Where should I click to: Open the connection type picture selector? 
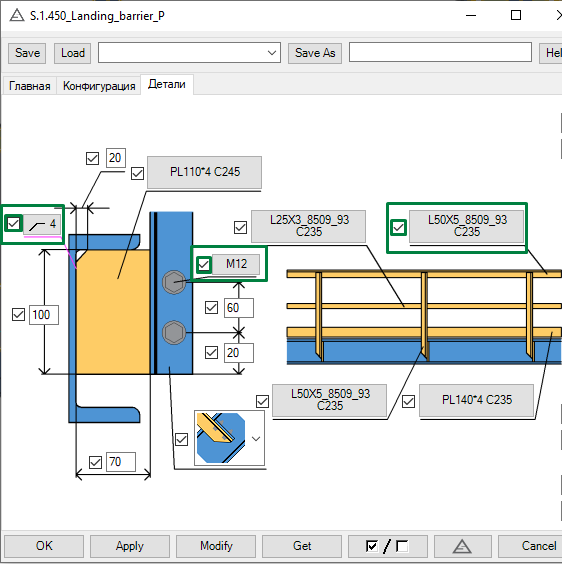coord(221,438)
